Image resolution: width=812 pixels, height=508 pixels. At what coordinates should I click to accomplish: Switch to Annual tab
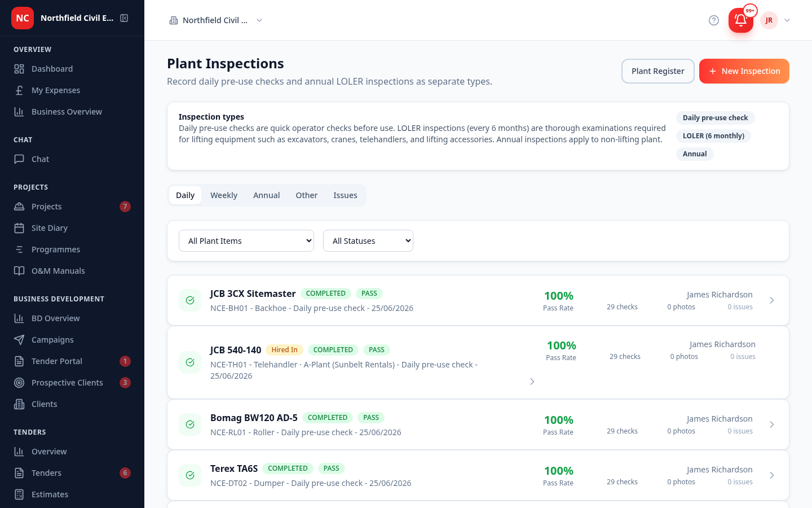coord(266,195)
